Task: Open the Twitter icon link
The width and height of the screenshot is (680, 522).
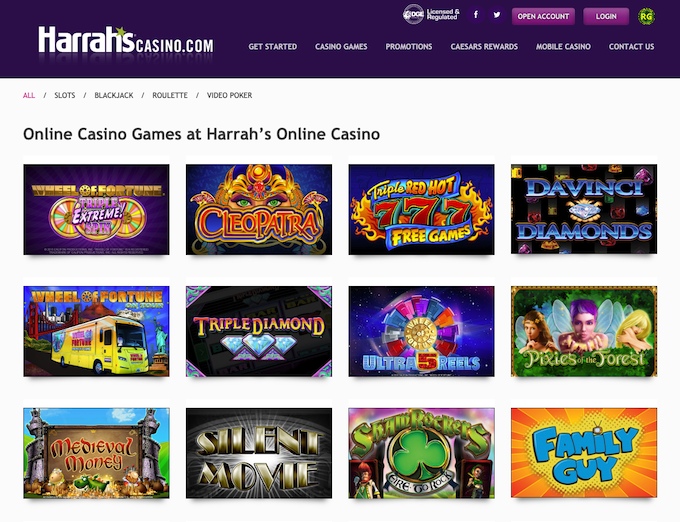Action: (497, 15)
